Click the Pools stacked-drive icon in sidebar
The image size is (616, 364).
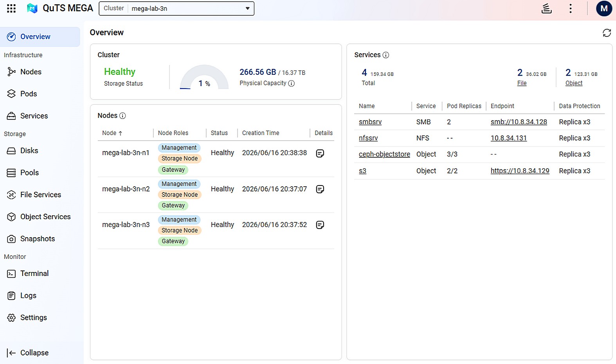(x=11, y=173)
